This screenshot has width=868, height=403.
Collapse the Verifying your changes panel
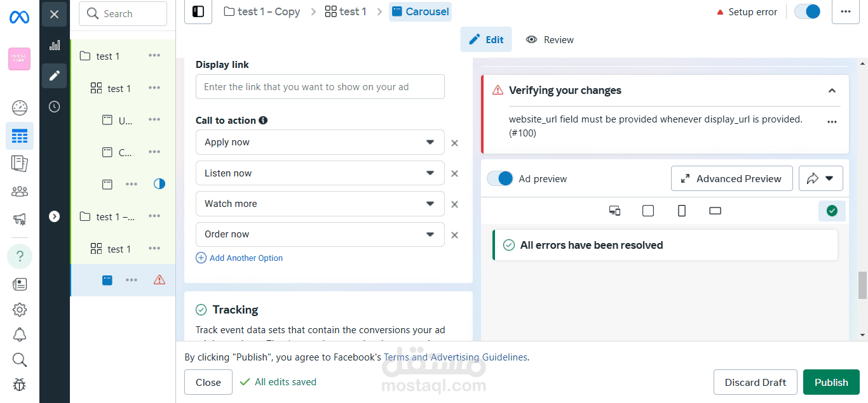coord(832,91)
